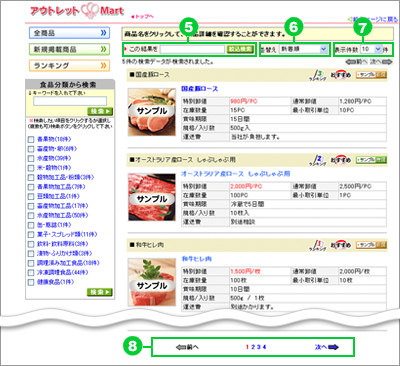Click the おすすめ badge for 国産豚ロース
The image size is (400, 366).
pyautogui.click(x=341, y=75)
